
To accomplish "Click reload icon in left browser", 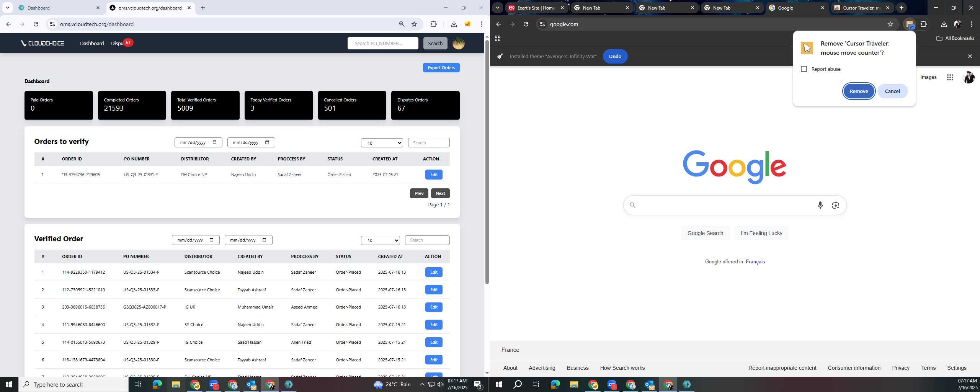I will click(36, 24).
